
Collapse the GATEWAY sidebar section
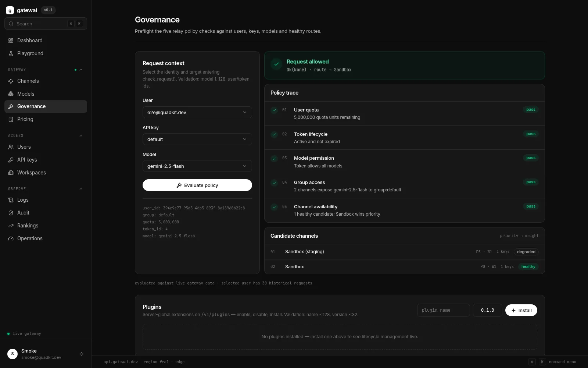pos(81,70)
